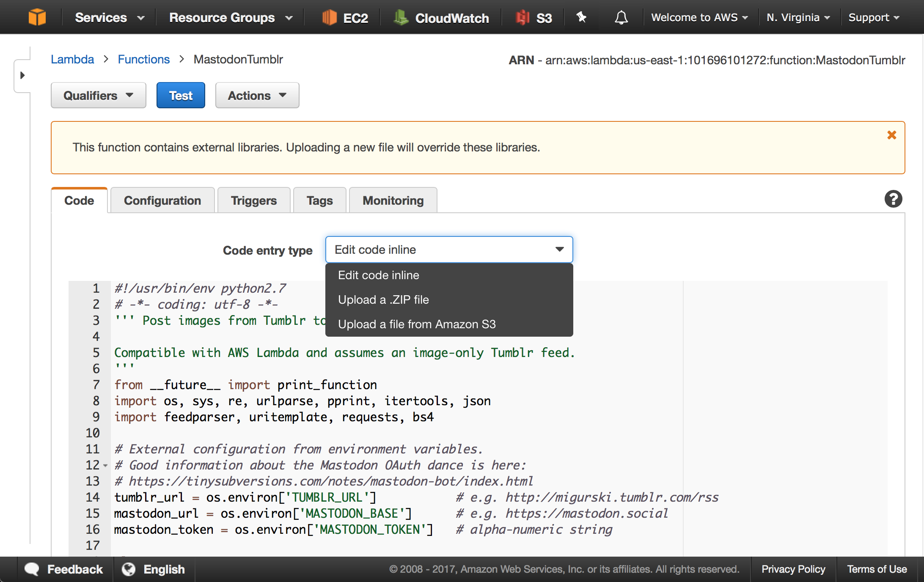Image resolution: width=924 pixels, height=582 pixels.
Task: Dismiss the external libraries warning banner
Action: pos(892,135)
